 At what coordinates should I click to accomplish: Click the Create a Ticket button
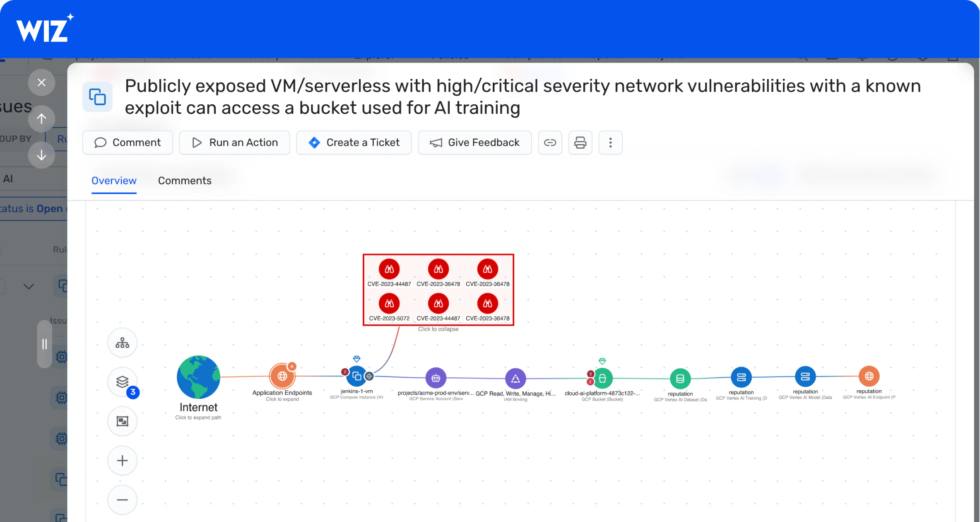[x=353, y=142]
